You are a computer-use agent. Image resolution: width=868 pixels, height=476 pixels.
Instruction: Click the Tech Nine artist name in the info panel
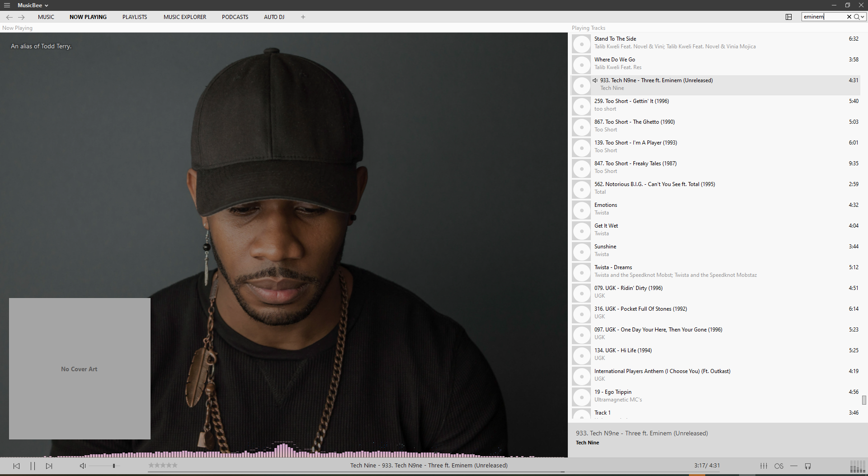point(587,443)
